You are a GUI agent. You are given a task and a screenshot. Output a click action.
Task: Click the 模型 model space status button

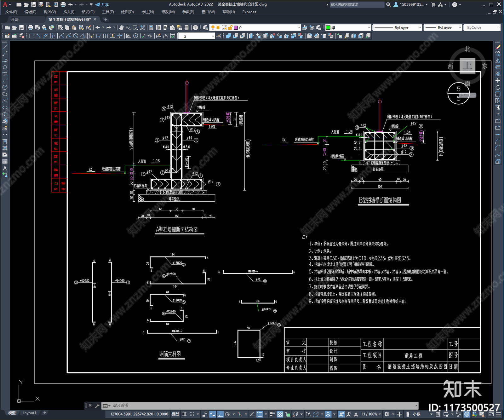coord(175,414)
